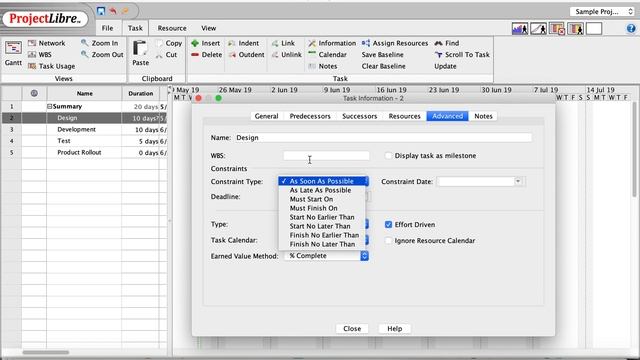640x360 pixels.
Task: Open the Gantt view
Action: tap(13, 53)
